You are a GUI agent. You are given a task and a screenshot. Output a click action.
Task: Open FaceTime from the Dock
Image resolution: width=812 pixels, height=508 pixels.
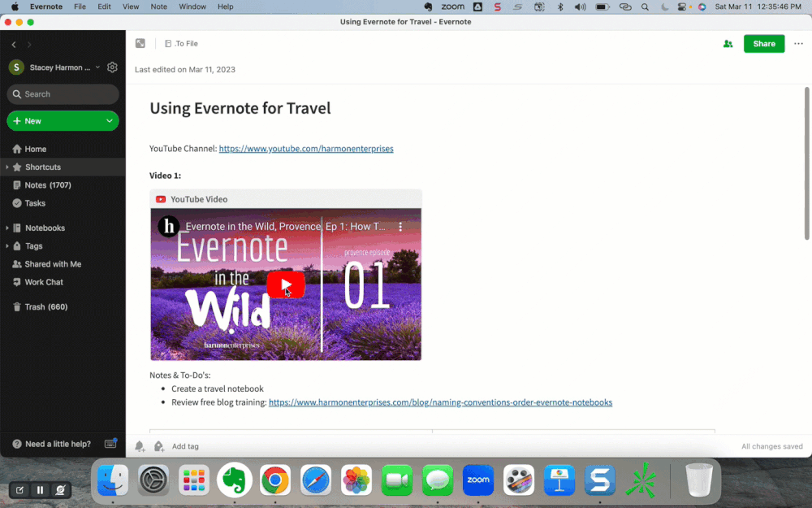[x=397, y=480]
